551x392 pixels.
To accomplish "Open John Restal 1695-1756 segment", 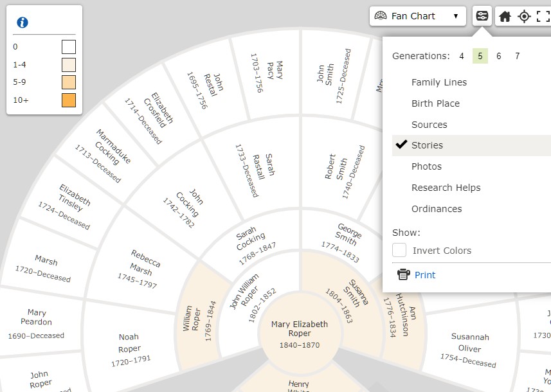I will click(207, 88).
